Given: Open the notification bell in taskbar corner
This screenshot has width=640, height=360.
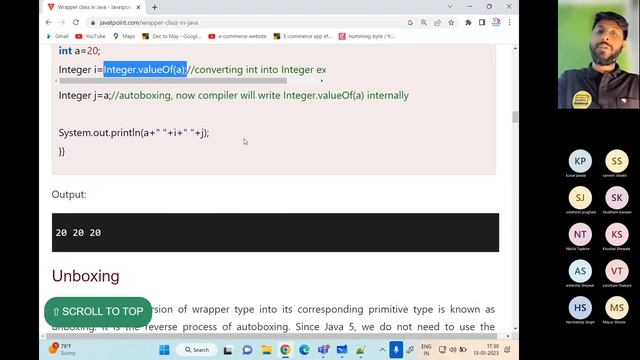Looking at the screenshot, I should (507, 350).
